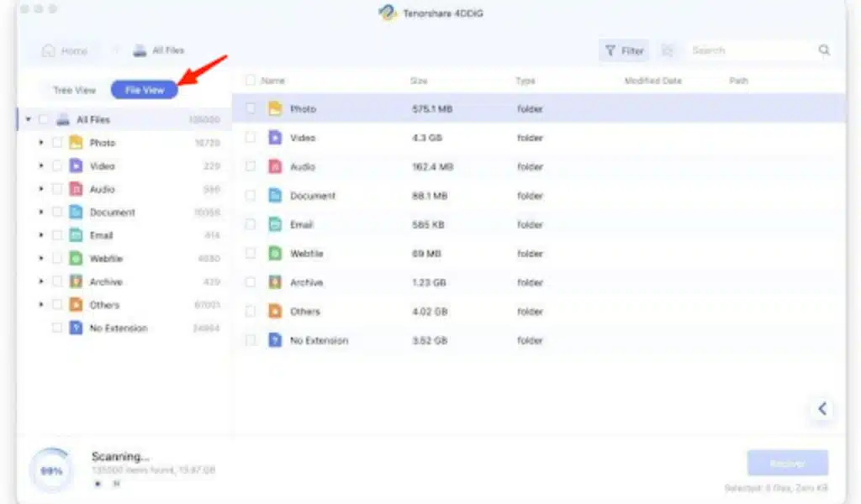The image size is (861, 504).
Task: Tick the Archive checkbox in the sidebar
Action: [56, 281]
